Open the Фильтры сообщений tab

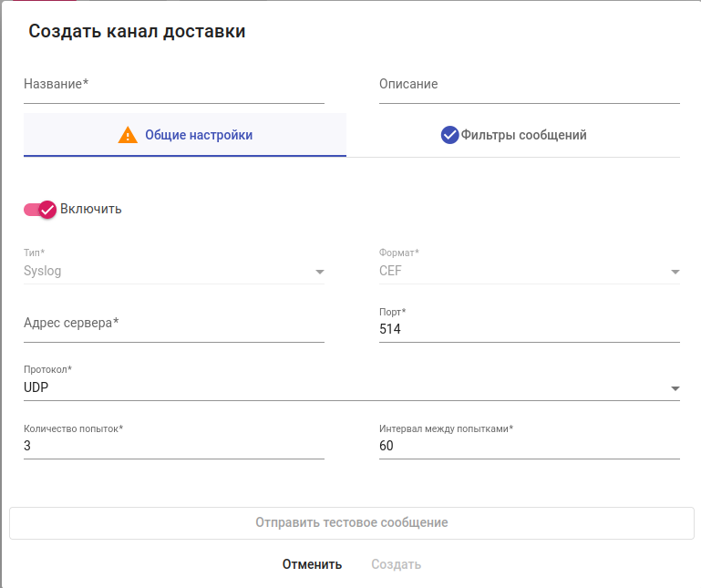[x=523, y=135]
